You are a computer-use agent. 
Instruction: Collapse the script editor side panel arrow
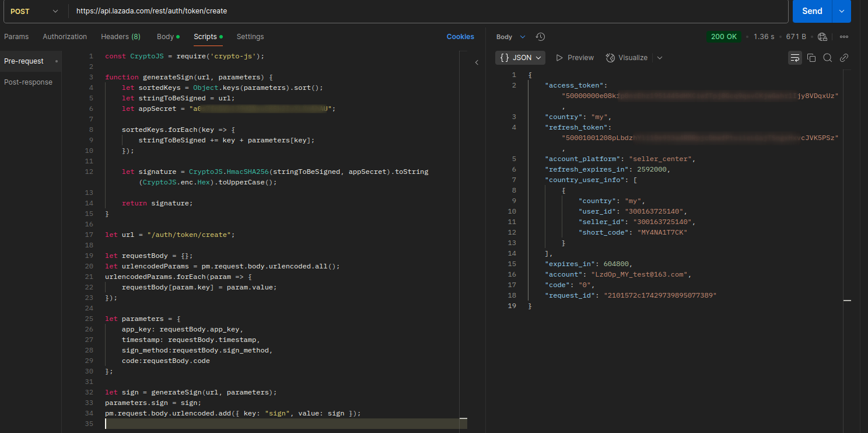tap(477, 62)
